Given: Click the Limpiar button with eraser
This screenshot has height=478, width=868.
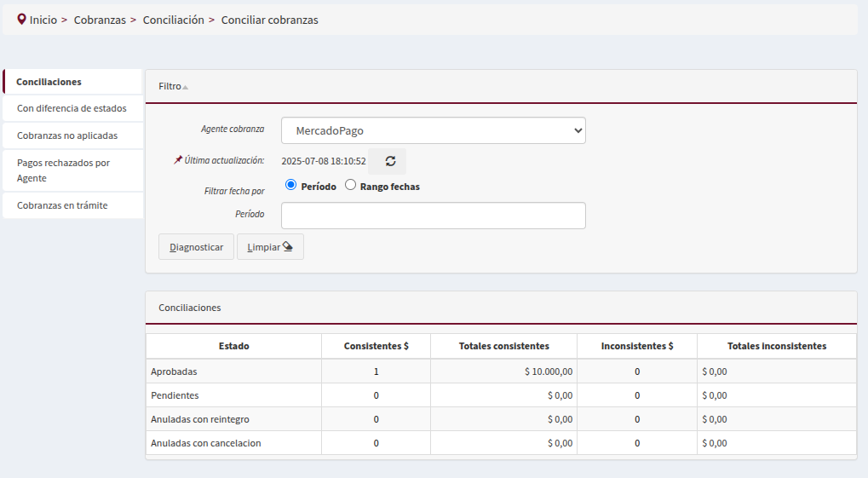Looking at the screenshot, I should [x=270, y=247].
